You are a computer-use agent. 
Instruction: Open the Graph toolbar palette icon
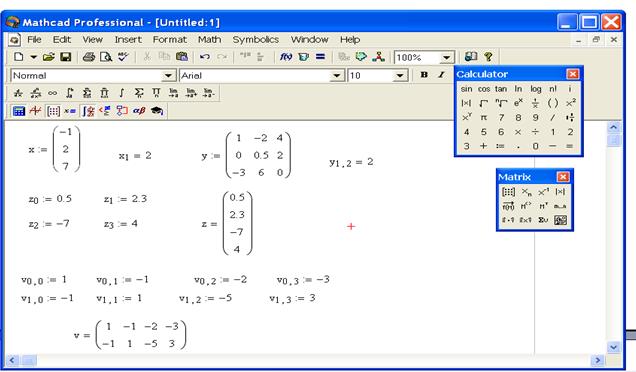[36, 111]
